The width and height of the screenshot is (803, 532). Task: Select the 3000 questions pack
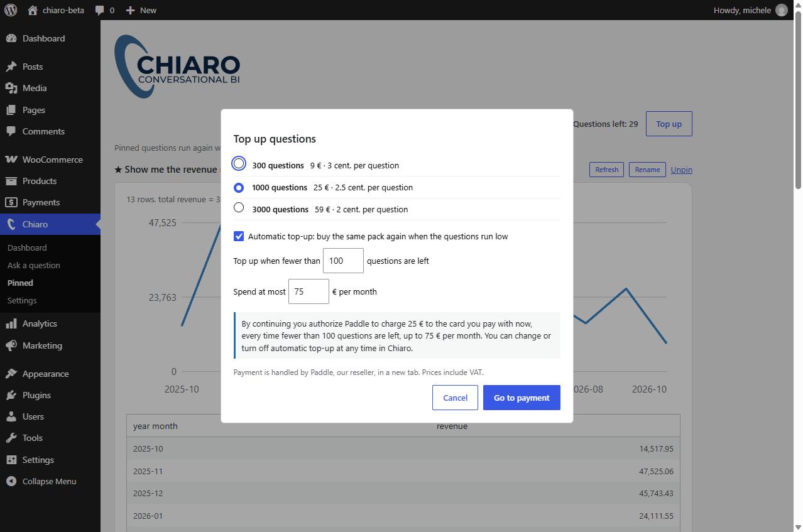[239, 207]
